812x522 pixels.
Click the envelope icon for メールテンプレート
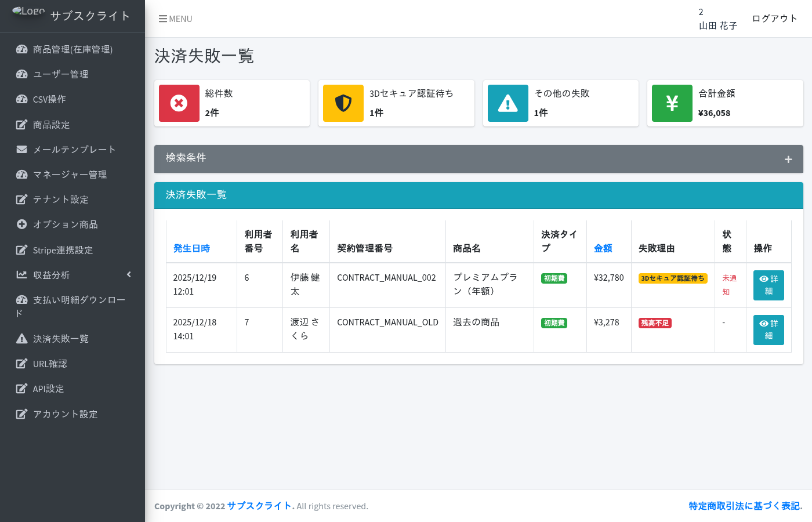pos(21,149)
